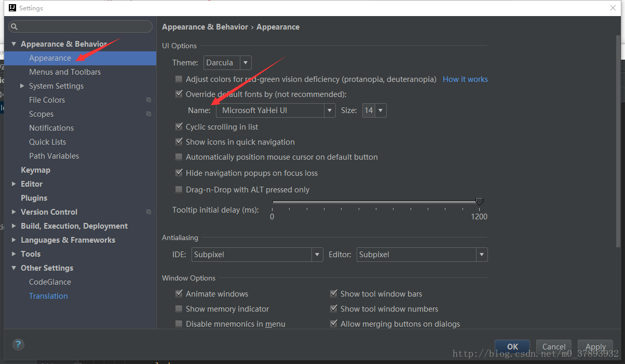The height and width of the screenshot is (364, 625).
Task: Click the OK button
Action: (x=512, y=347)
